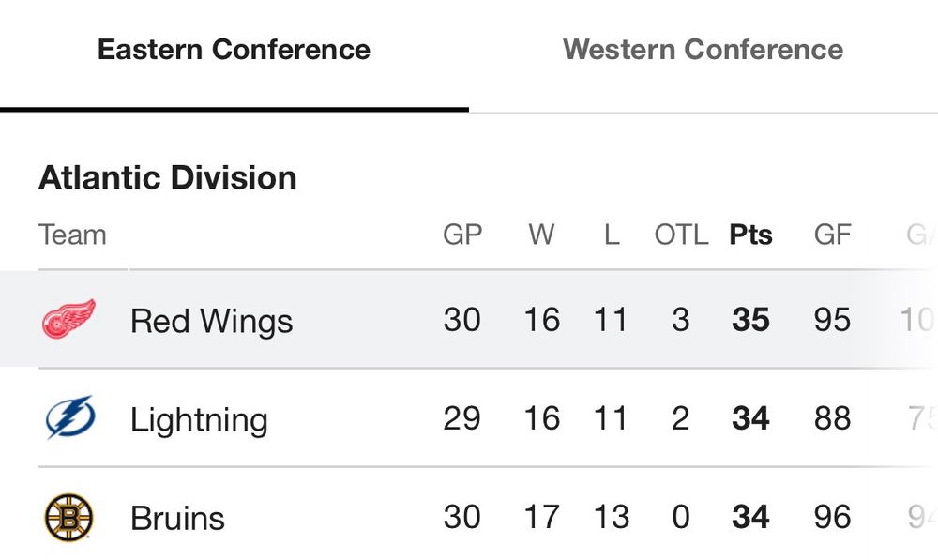Switch to the Western Conference tab

pos(703,50)
